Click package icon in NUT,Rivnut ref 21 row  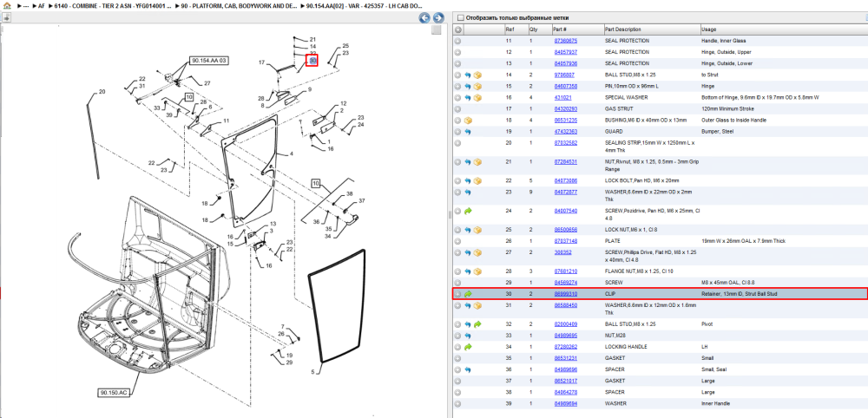click(477, 162)
